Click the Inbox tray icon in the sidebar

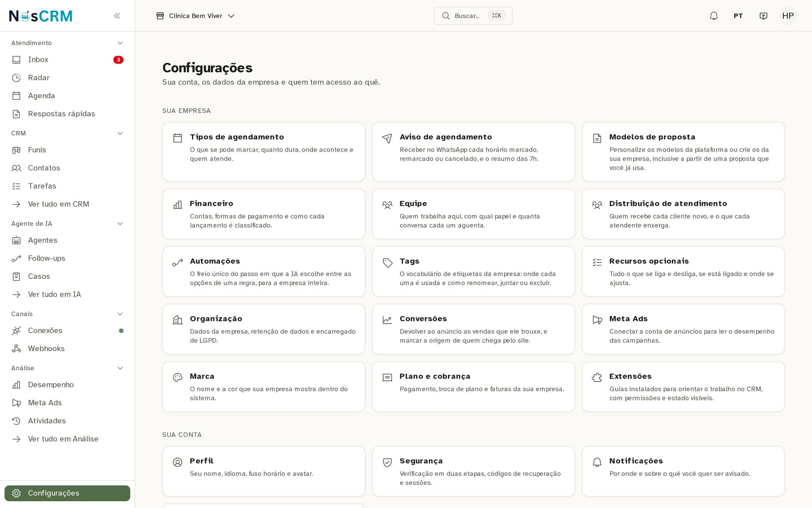tap(16, 60)
